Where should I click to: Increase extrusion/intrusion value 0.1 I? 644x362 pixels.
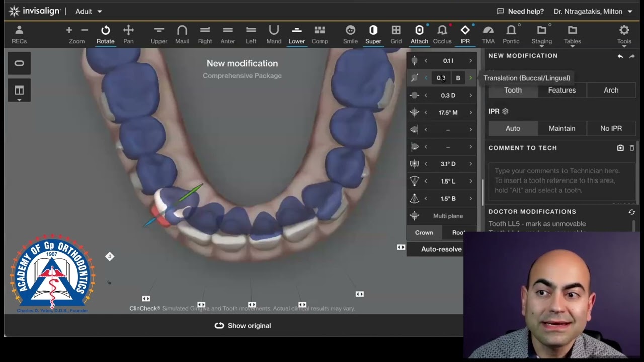click(470, 61)
